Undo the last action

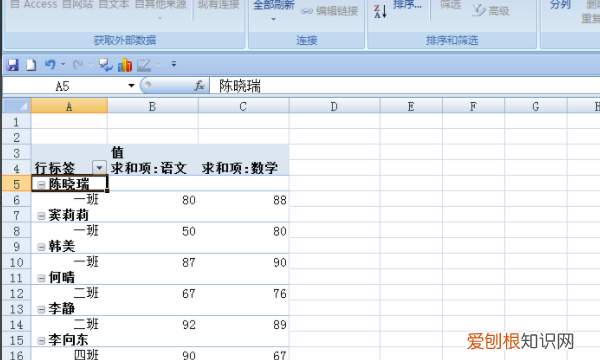click(x=50, y=65)
